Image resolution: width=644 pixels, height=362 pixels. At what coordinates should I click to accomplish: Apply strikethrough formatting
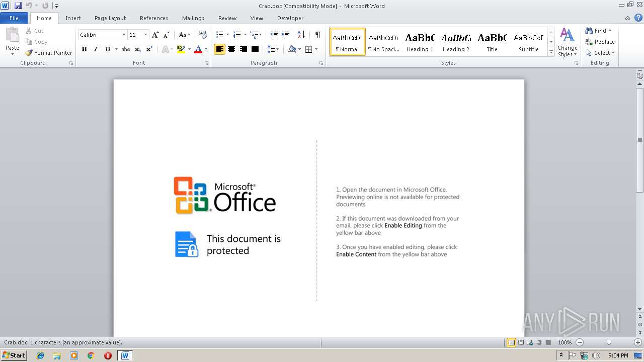pyautogui.click(x=126, y=49)
